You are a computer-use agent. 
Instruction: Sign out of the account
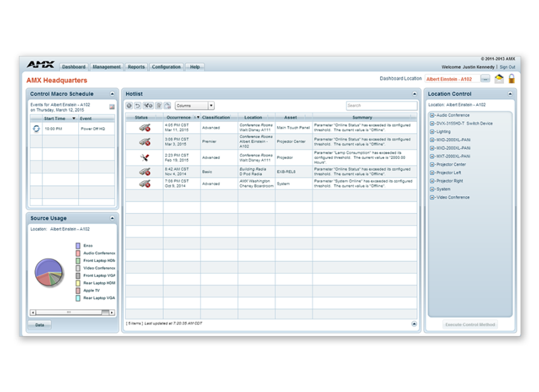[507, 67]
